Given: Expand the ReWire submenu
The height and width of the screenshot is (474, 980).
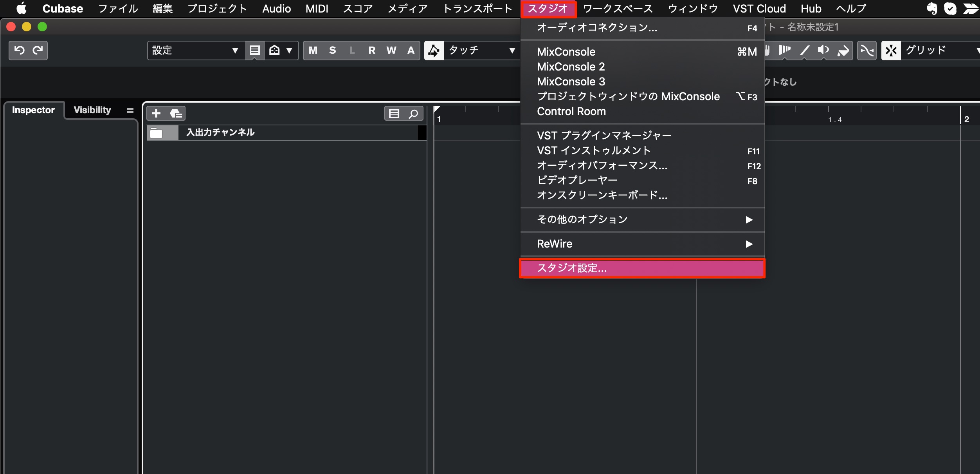Looking at the screenshot, I should pyautogui.click(x=643, y=244).
